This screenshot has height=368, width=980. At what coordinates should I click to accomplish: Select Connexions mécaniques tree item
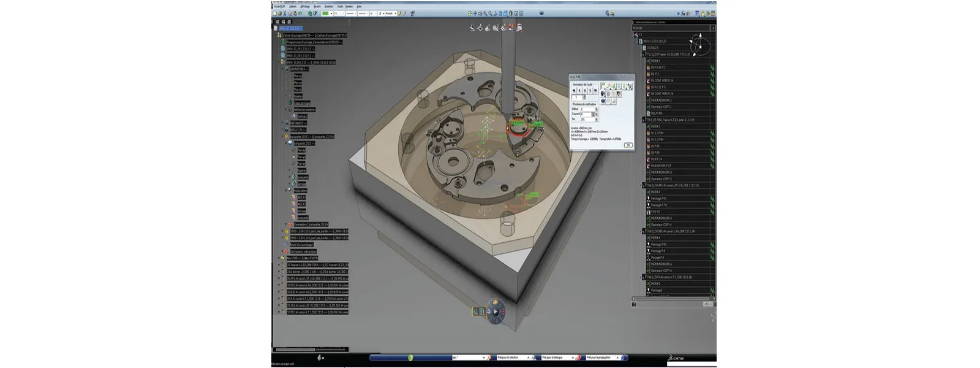pyautogui.click(x=303, y=251)
